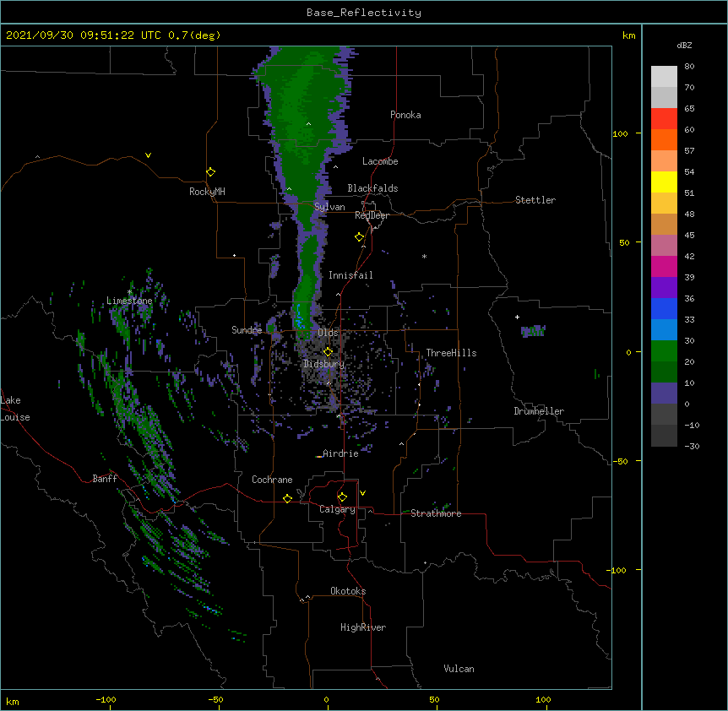Pick the bright green 30-20 dBZ legend color

coord(664,351)
